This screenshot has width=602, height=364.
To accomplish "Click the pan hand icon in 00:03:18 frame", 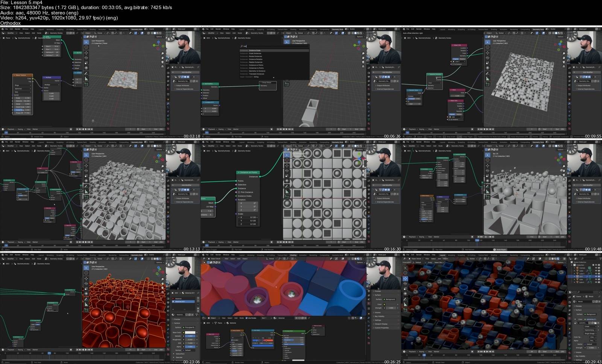I will click(x=162, y=58).
